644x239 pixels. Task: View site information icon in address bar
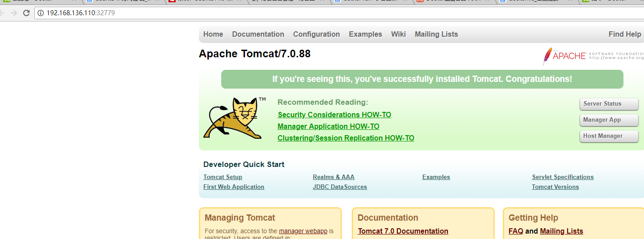41,13
